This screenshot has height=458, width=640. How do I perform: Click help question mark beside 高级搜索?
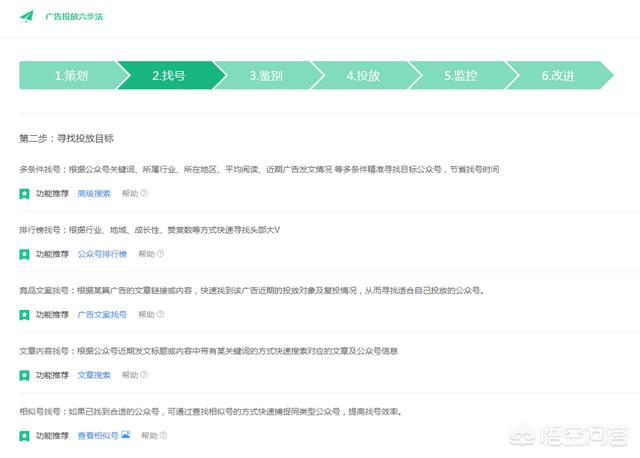144,193
